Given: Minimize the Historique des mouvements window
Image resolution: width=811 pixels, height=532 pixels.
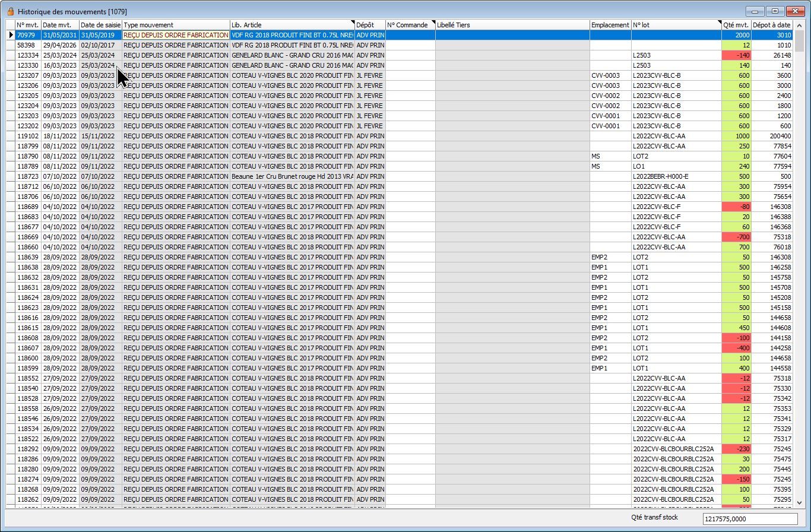Looking at the screenshot, I should coord(755,11).
